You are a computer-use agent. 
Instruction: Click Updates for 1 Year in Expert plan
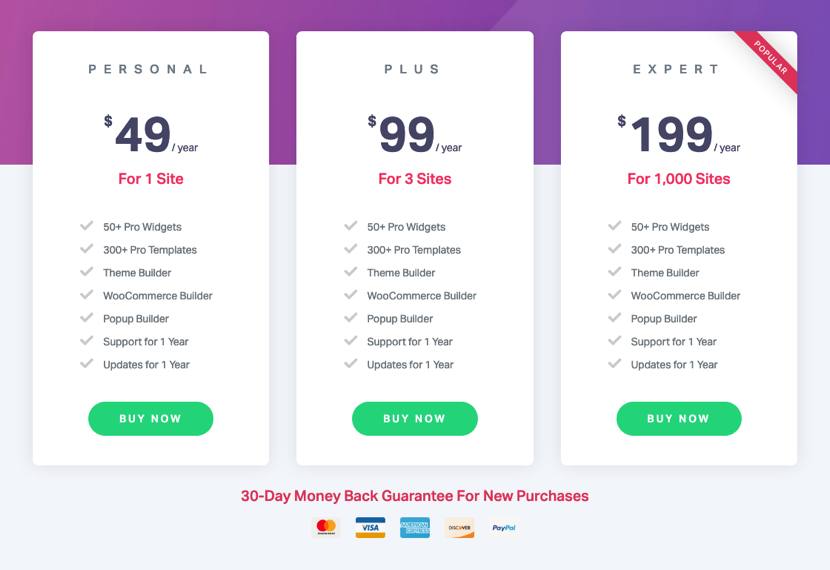tap(674, 365)
